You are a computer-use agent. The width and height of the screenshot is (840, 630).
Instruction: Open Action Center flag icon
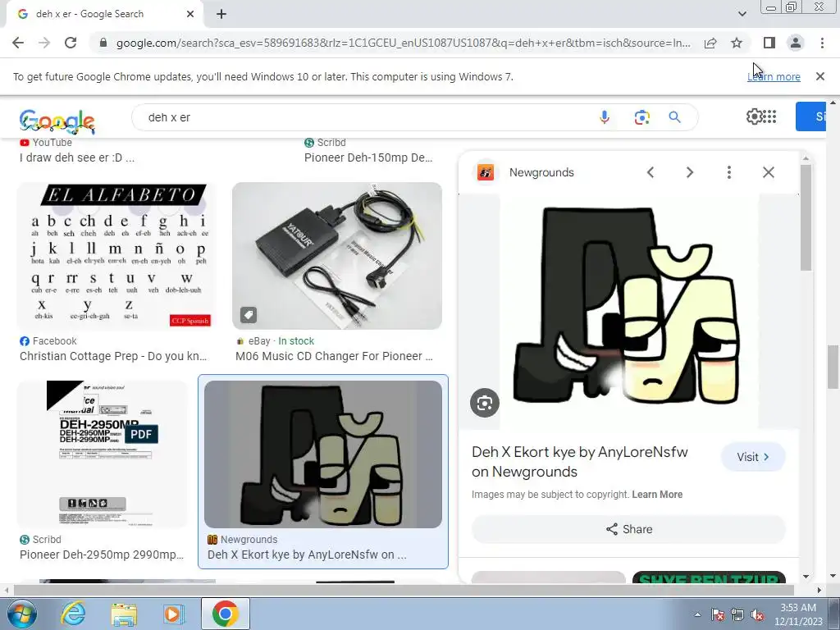[x=719, y=614]
